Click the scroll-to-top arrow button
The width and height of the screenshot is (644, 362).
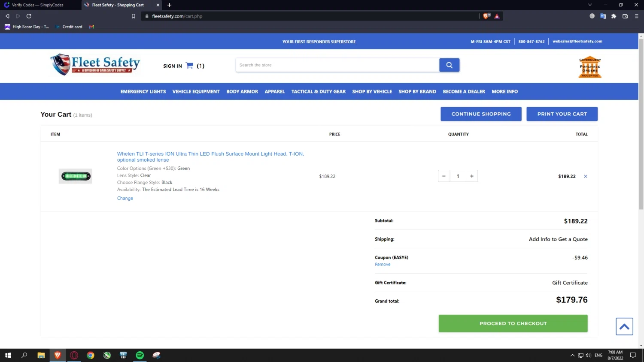[624, 326]
